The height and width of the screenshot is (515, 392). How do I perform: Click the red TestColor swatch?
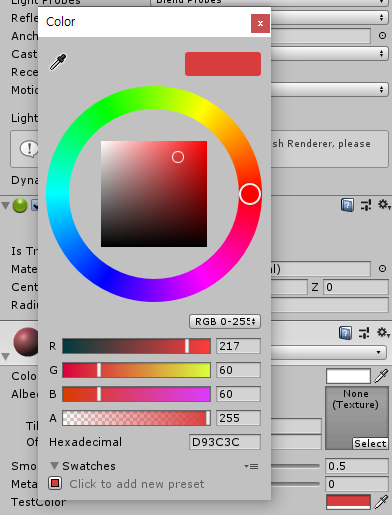coord(348,502)
